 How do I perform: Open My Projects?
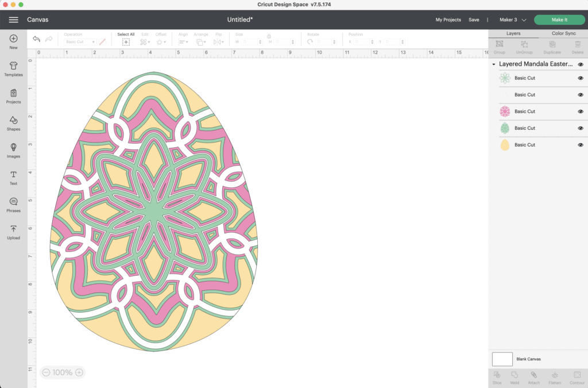[x=448, y=20]
